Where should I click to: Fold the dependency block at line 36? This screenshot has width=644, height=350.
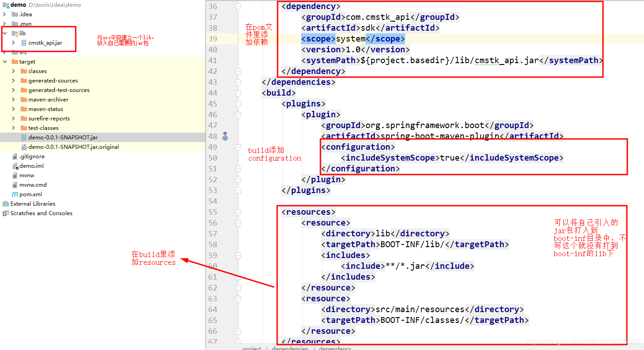coord(238,6)
